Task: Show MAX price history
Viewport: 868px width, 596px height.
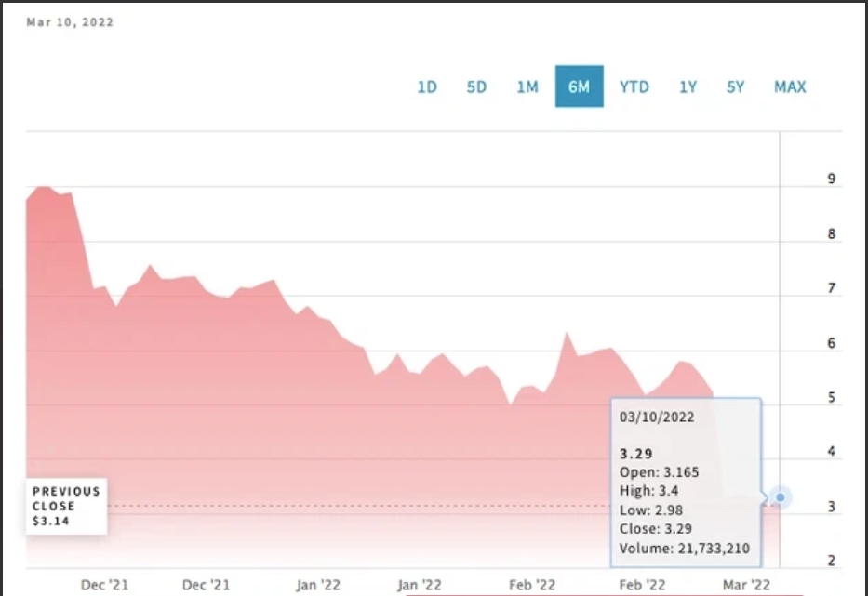Action: tap(790, 86)
